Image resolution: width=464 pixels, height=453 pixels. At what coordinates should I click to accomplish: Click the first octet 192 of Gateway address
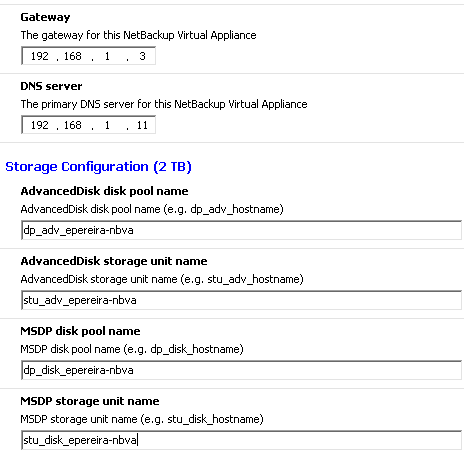pos(40,56)
